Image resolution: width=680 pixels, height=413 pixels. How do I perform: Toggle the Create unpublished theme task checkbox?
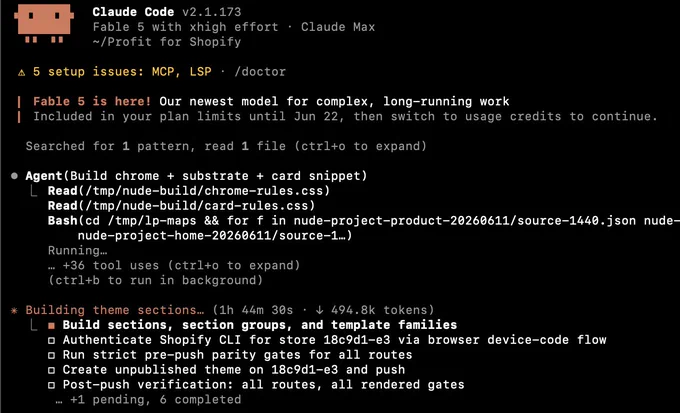(52, 370)
